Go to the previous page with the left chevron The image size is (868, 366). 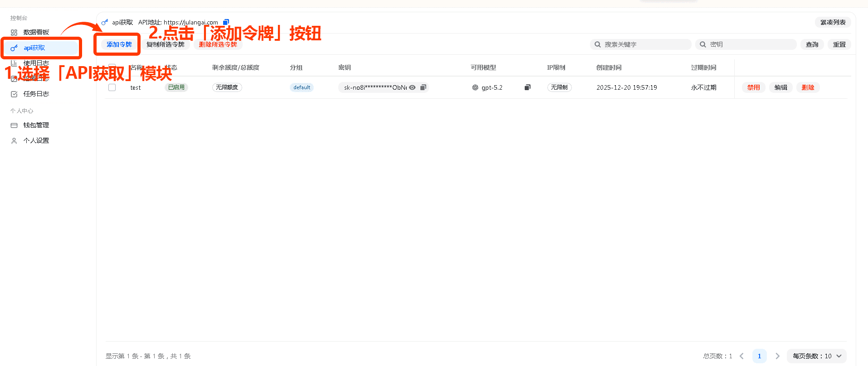tap(742, 356)
